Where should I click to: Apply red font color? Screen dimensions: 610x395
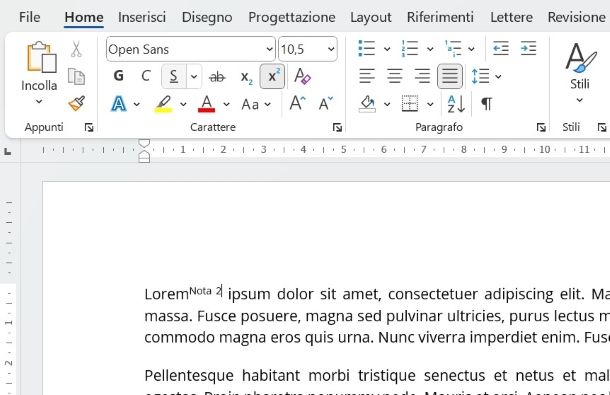(207, 104)
